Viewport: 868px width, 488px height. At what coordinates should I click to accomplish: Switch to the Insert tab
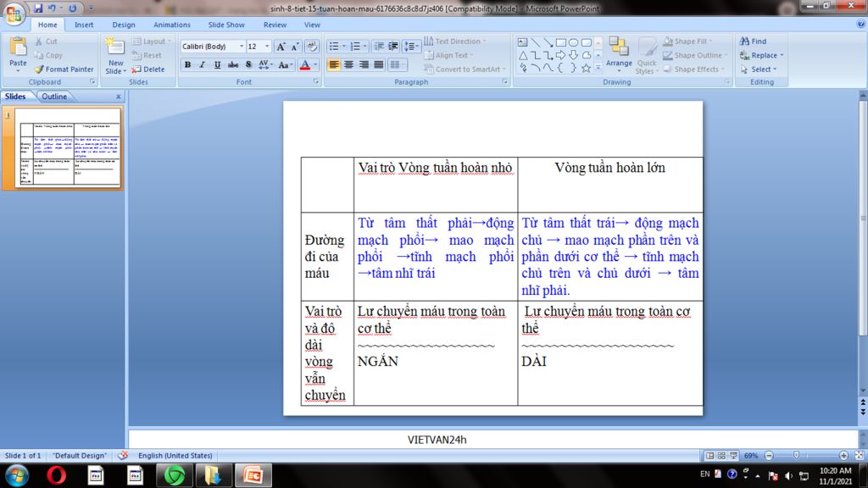tap(84, 25)
